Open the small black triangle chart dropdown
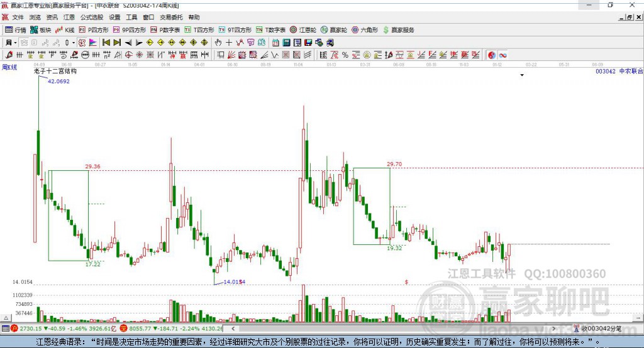Viewport: 644px width, 348px height. [x=522, y=75]
